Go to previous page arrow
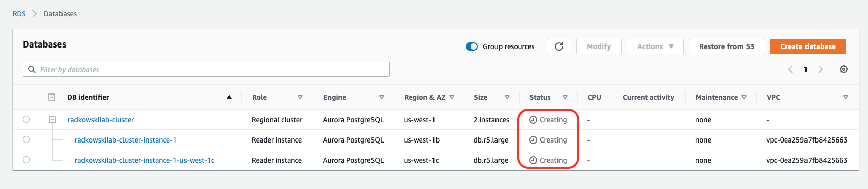The height and width of the screenshot is (189, 868). [790, 69]
